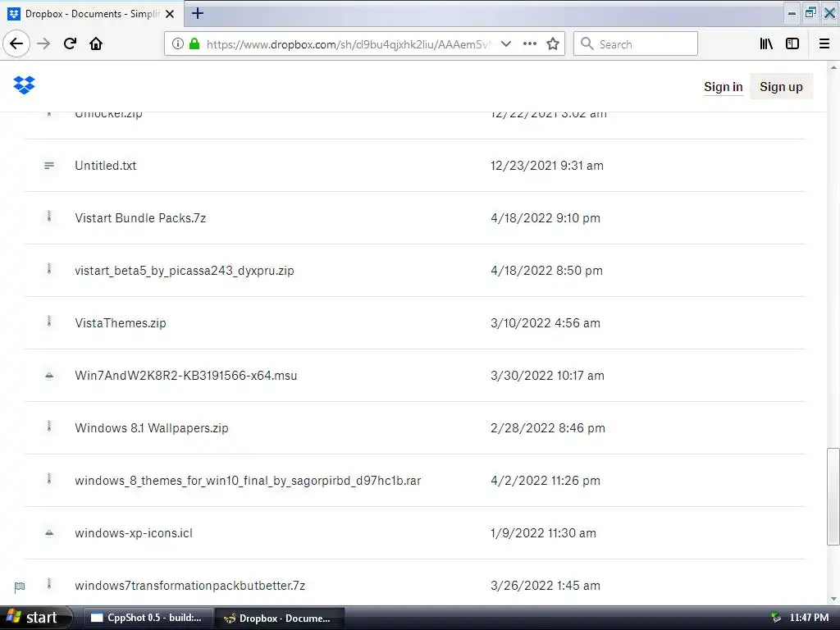Open windows7transformationpackbutbetter.7z

pyautogui.click(x=190, y=586)
